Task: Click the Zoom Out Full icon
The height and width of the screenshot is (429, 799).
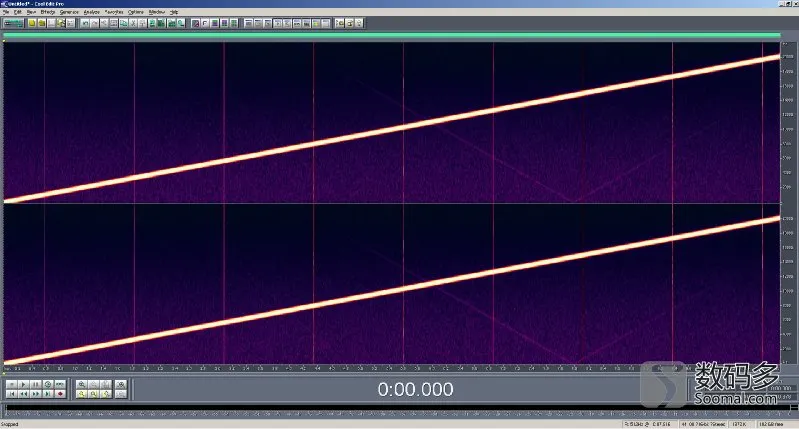Action: [x=105, y=384]
